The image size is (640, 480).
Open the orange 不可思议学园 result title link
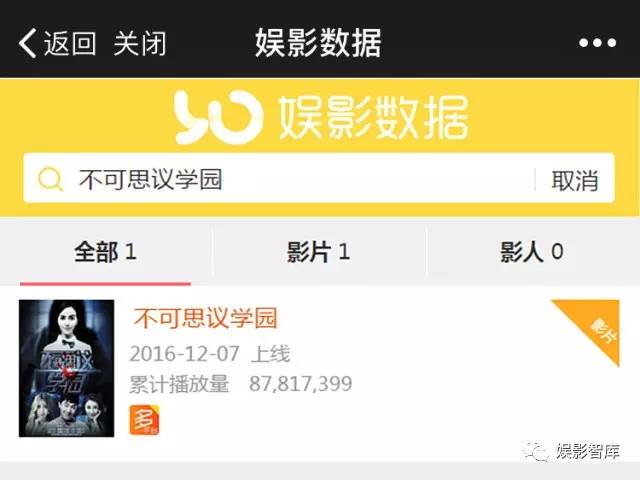click(x=206, y=318)
